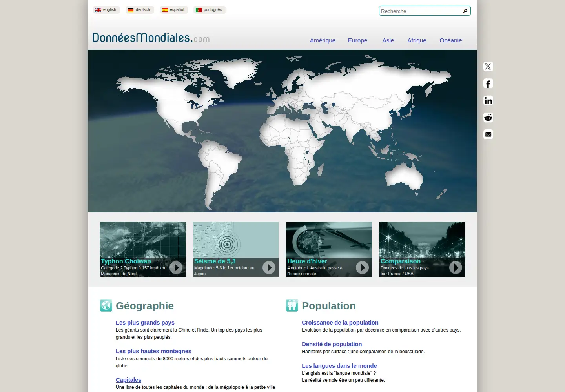Share the page on Reddit
Viewport: 565px width, 392px height.
(x=488, y=118)
